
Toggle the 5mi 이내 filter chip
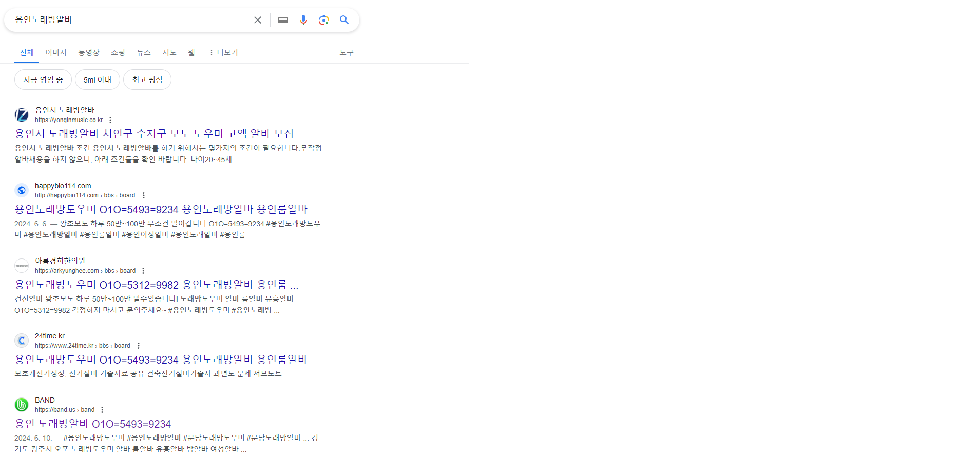coord(98,79)
